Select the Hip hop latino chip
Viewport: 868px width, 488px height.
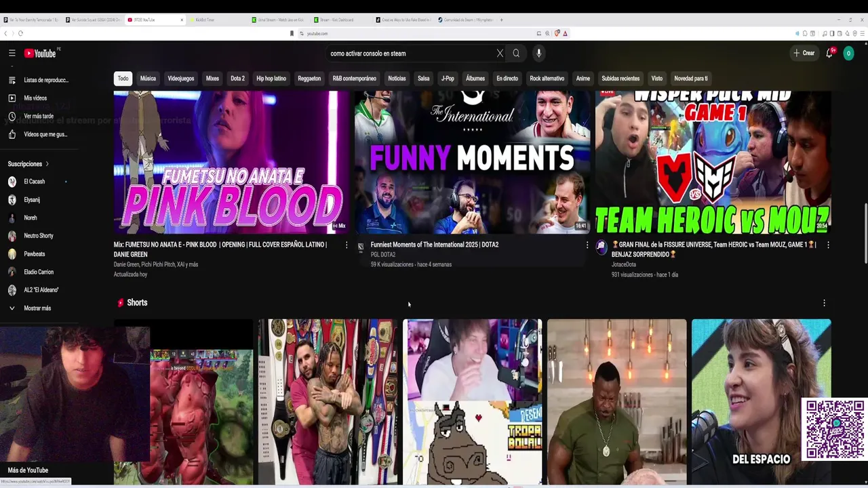click(x=271, y=79)
